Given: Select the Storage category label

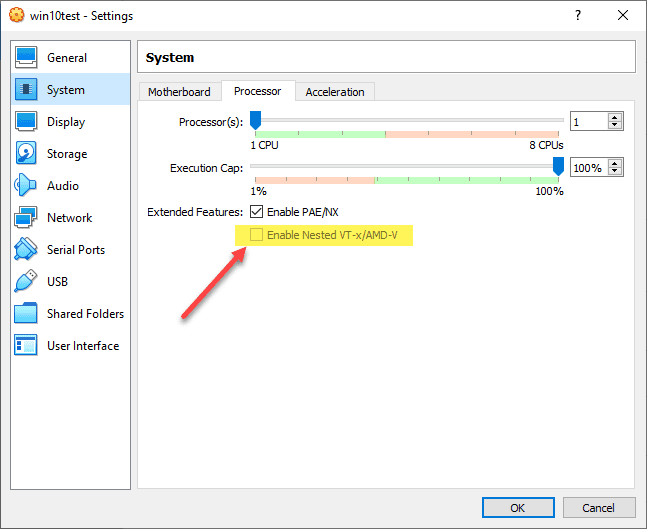Looking at the screenshot, I should [67, 154].
